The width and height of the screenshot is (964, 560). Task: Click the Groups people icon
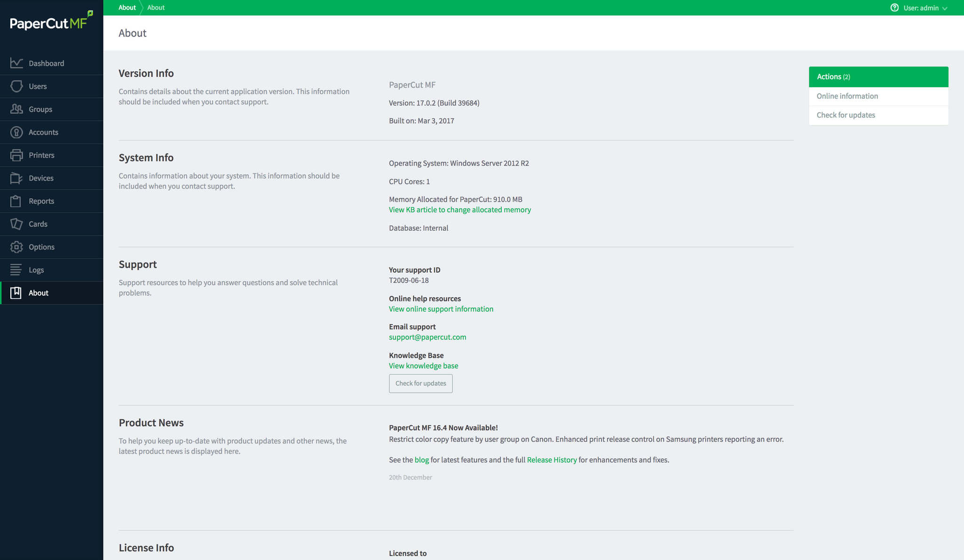point(16,109)
